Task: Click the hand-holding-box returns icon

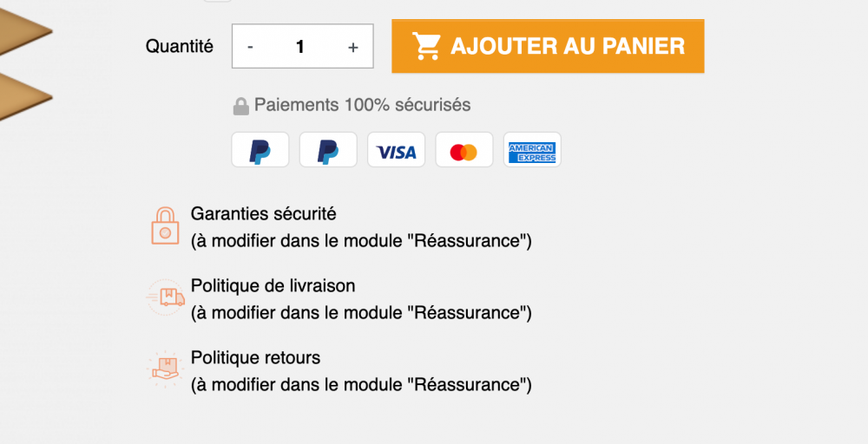Action: [x=165, y=369]
